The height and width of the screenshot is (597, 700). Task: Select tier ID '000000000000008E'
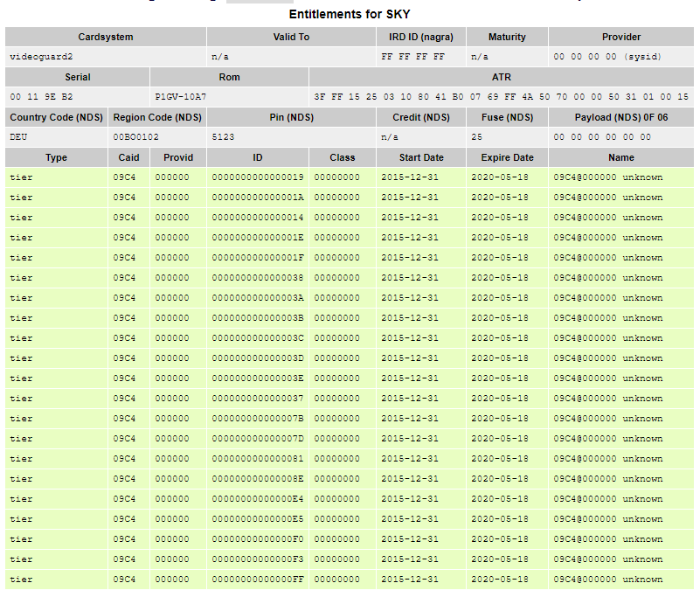[x=258, y=479]
